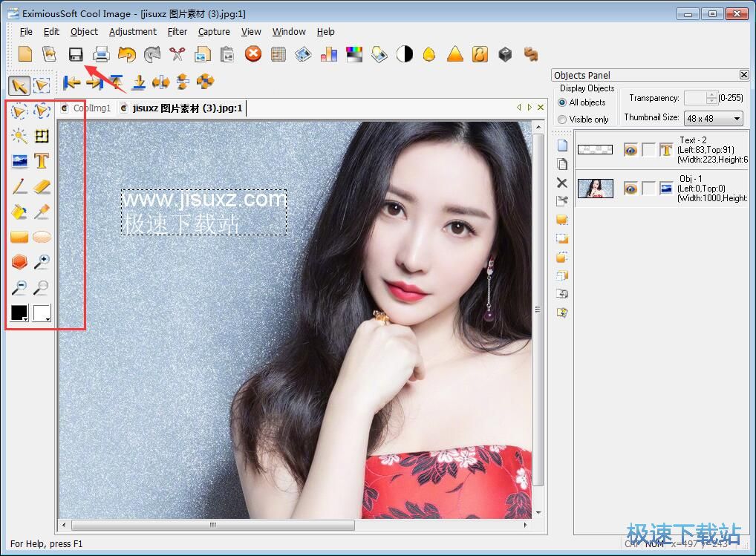Expand the black foreground color dropdown arrow
The height and width of the screenshot is (556, 756).
point(26,318)
